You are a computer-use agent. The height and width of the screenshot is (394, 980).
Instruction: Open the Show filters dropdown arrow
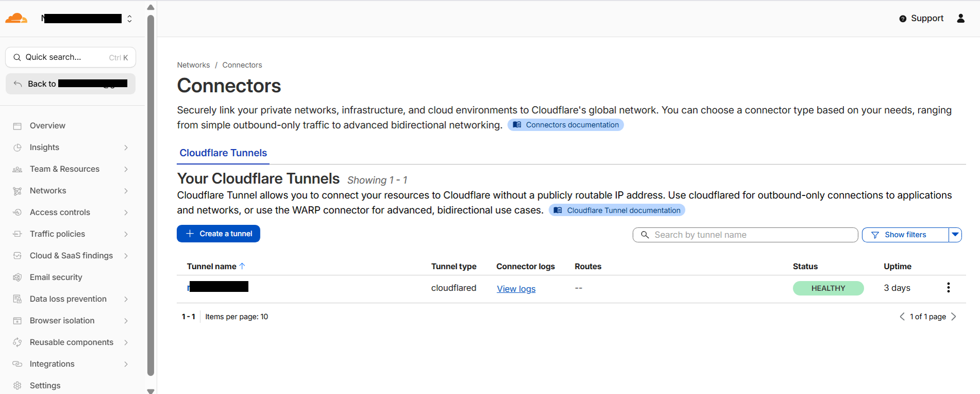tap(955, 235)
